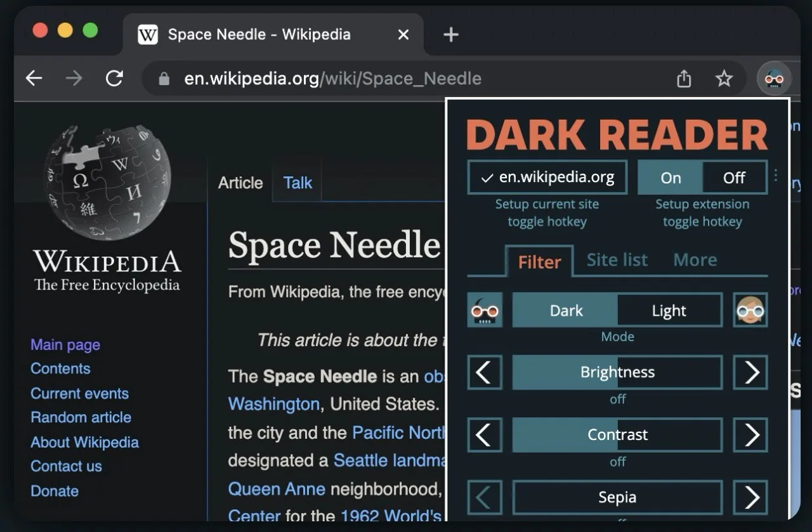This screenshot has width=812, height=532.
Task: Open the Contents sidebar link
Action: (60, 368)
